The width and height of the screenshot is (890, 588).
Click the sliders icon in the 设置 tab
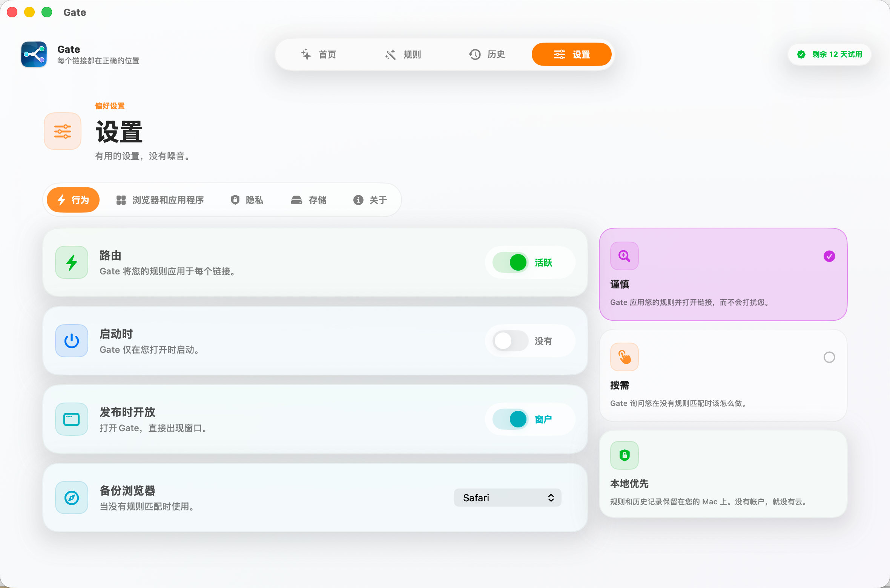point(559,55)
